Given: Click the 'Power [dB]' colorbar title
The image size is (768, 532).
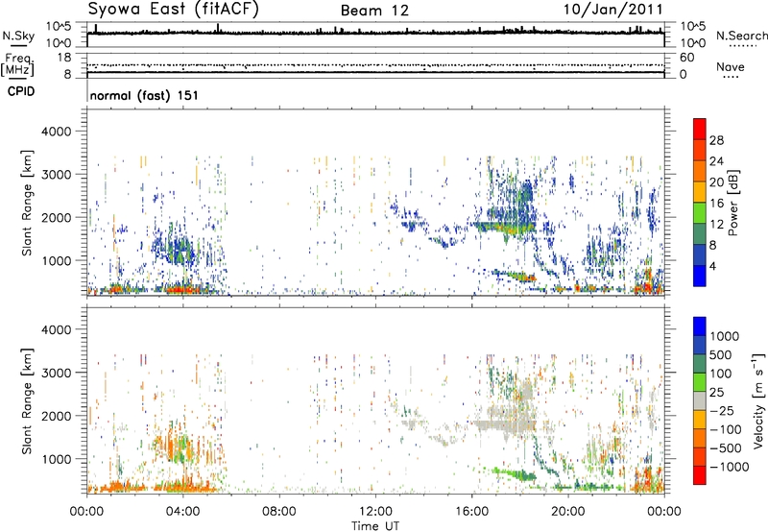Looking at the screenshot, I should [x=732, y=203].
